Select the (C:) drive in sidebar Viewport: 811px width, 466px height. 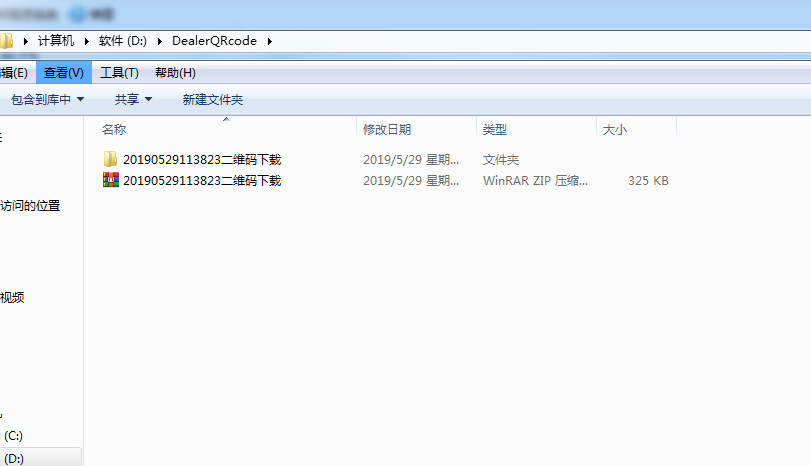[14, 436]
